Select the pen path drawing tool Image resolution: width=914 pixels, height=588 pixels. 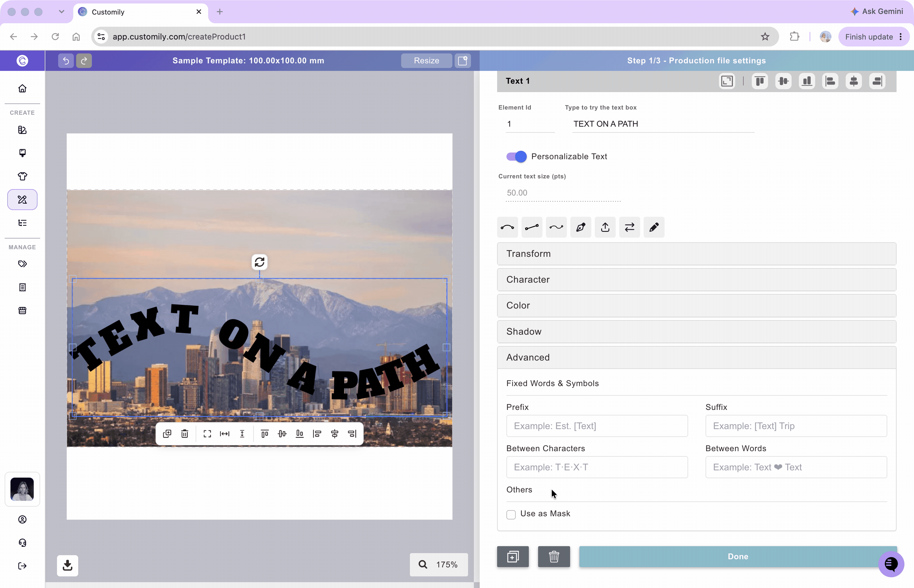point(581,227)
